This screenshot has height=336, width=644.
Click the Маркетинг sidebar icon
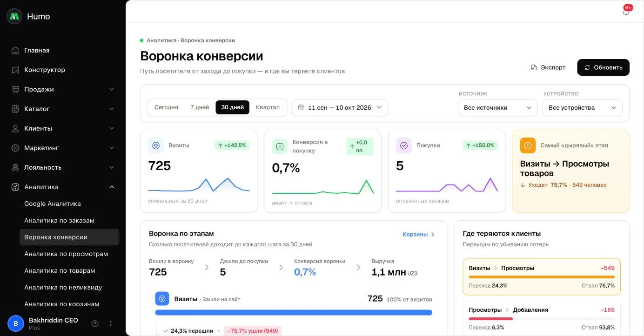[x=15, y=148]
